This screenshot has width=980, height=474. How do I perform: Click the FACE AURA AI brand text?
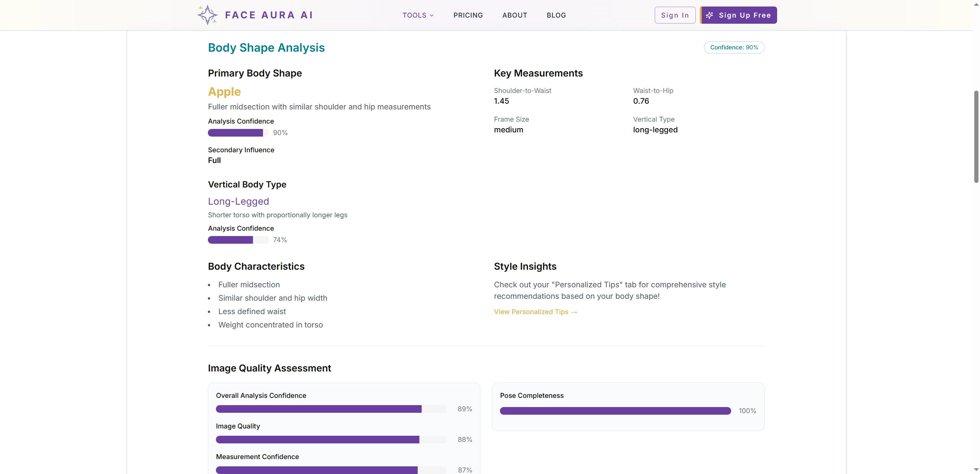269,15
